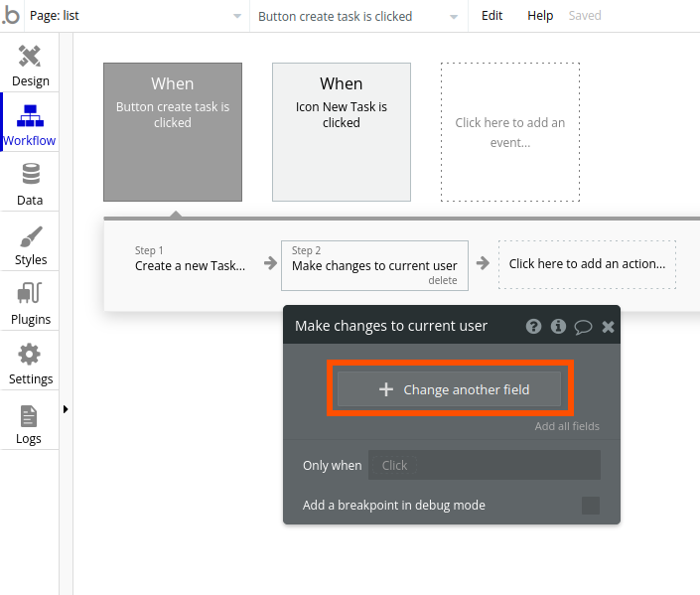Open the Settings tab
The height and width of the screenshot is (595, 700).
click(x=30, y=363)
